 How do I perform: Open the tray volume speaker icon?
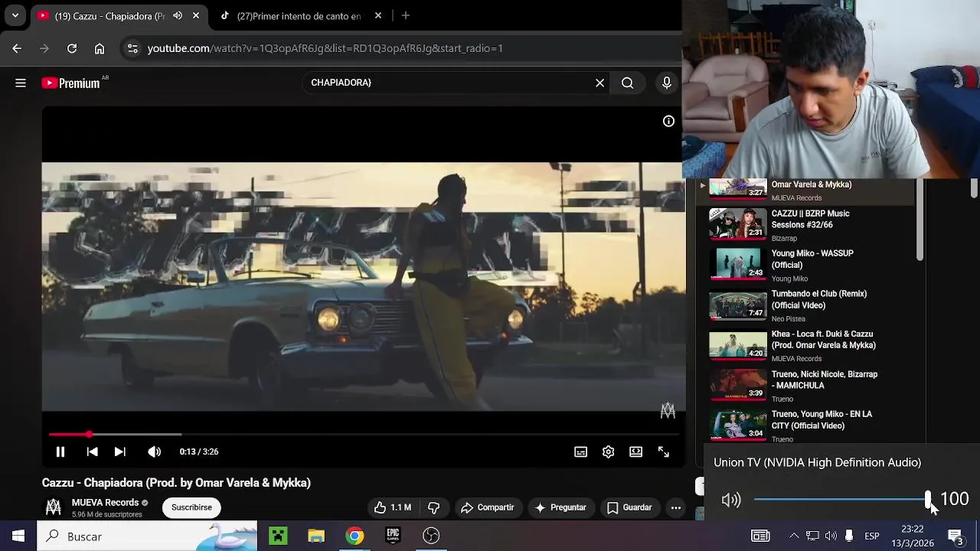tap(831, 536)
